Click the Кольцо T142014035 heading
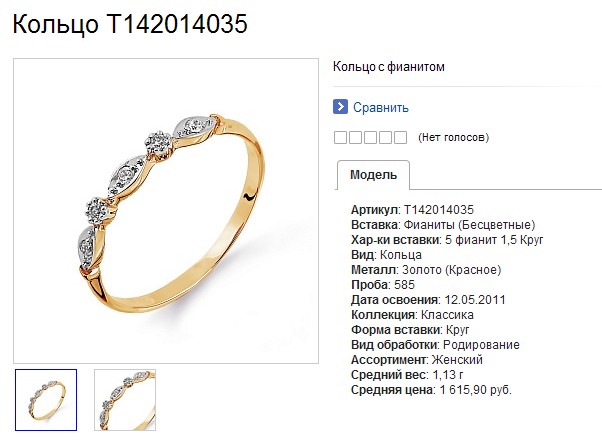Image resolution: width=602 pixels, height=441 pixels. (x=130, y=24)
